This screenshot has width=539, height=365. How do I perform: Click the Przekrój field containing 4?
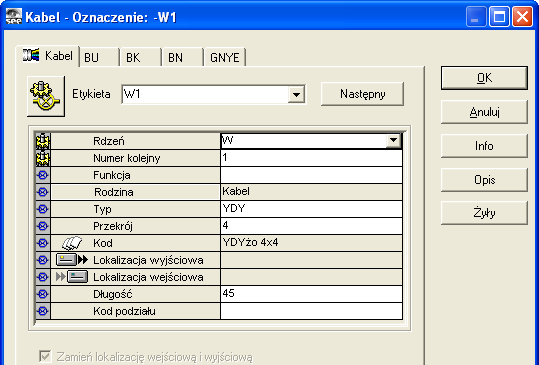(311, 226)
